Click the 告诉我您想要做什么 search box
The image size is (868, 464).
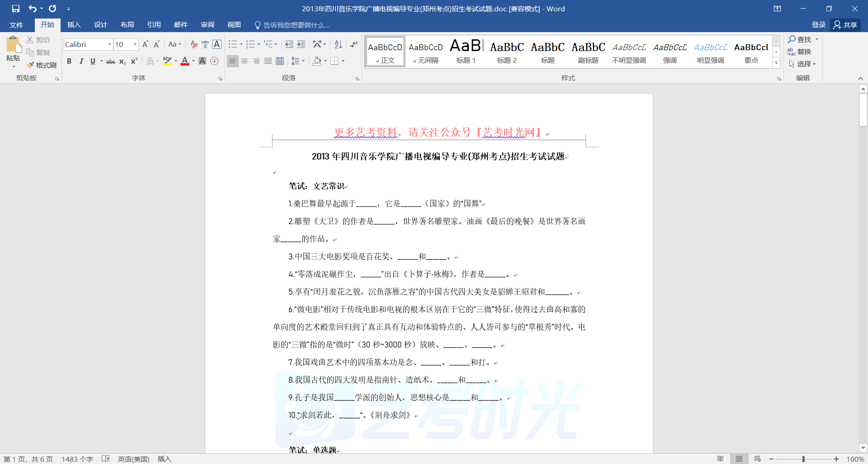point(296,25)
